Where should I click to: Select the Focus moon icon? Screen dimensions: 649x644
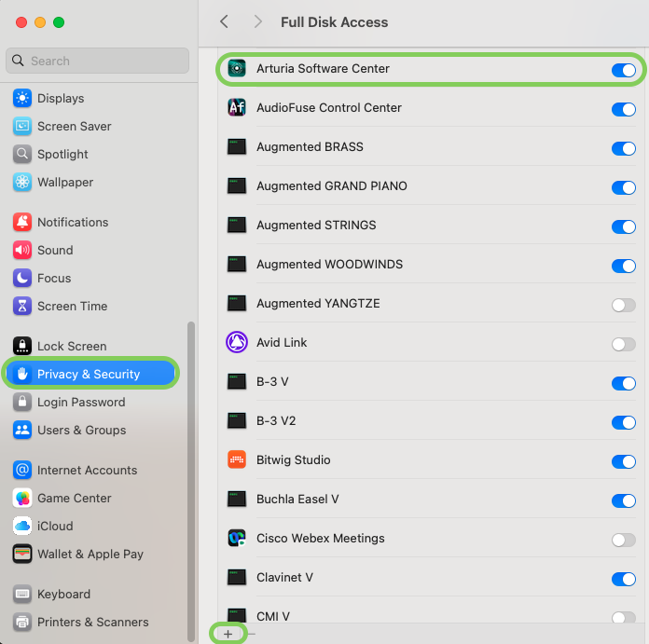(22, 278)
